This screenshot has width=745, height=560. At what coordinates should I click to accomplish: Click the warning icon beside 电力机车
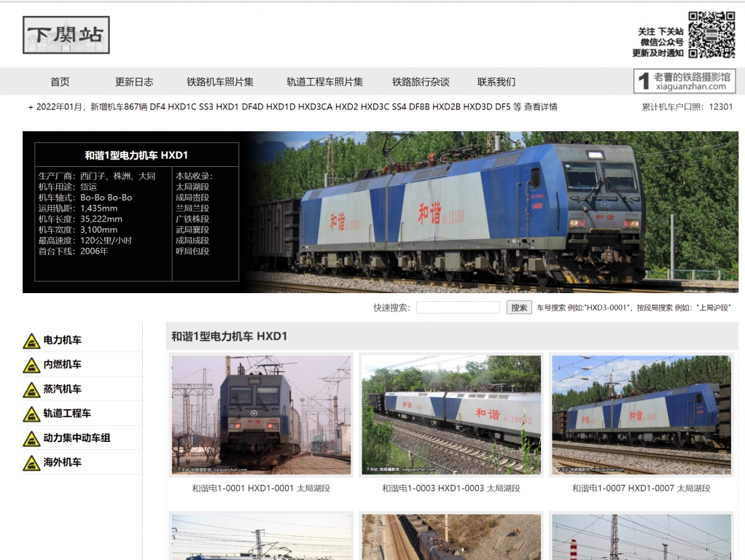(x=31, y=341)
